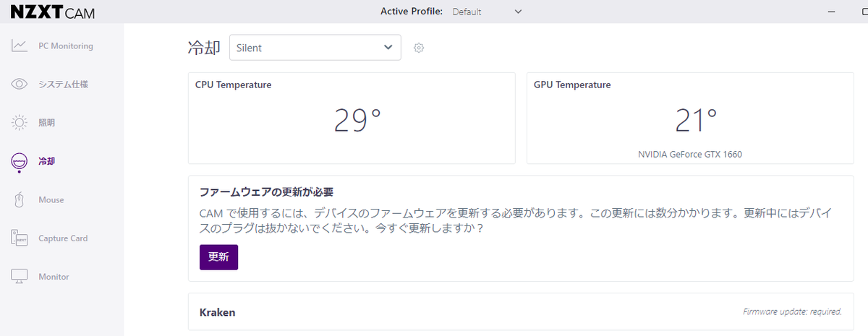Open PC Monitoring chart icon
Image resolution: width=868 pixels, height=336 pixels.
click(x=20, y=46)
